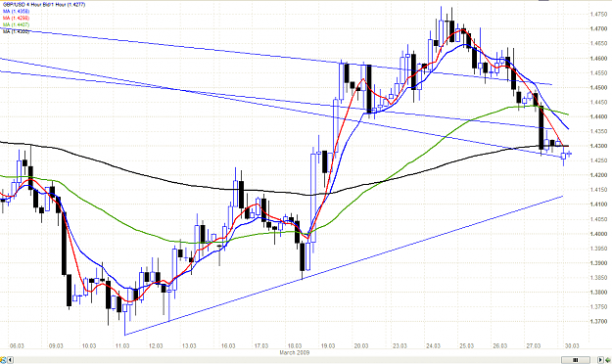Click the green MA legend label
The width and height of the screenshot is (612, 364).
coord(16,24)
